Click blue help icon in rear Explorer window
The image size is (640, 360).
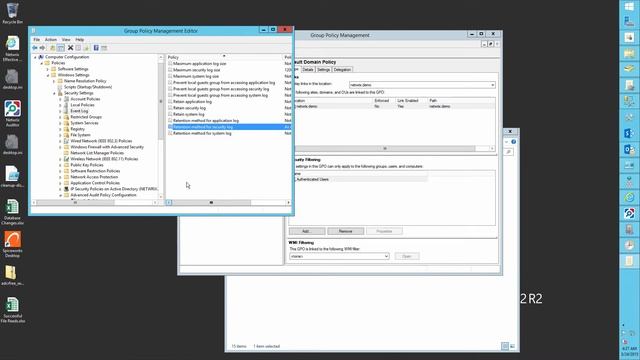(x=513, y=142)
